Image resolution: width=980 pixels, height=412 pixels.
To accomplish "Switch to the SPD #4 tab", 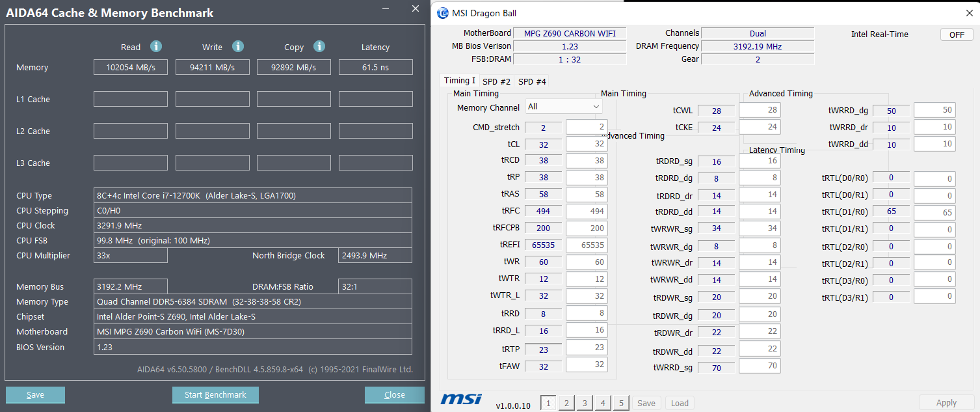I will [532, 81].
